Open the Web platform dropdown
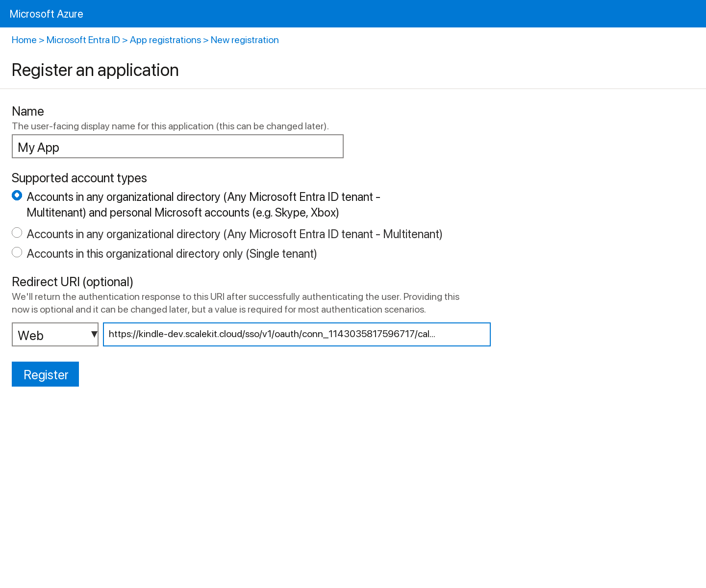The image size is (706, 588). coord(55,334)
